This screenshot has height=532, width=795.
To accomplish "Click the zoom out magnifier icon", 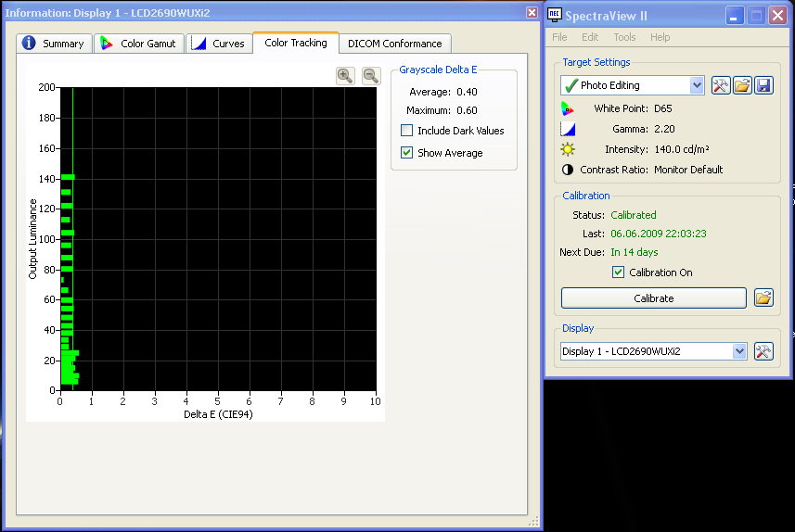I will [x=370, y=76].
